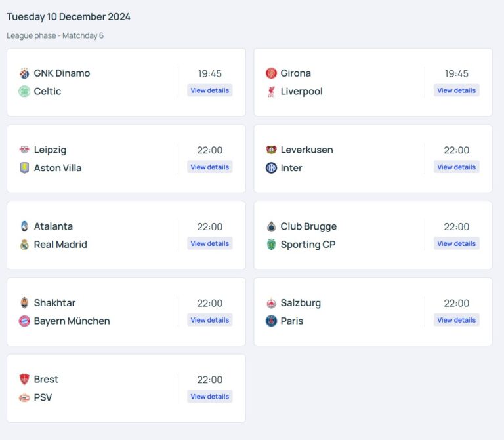Click the Liverpool club crest
This screenshot has height=440, width=504.
click(271, 91)
